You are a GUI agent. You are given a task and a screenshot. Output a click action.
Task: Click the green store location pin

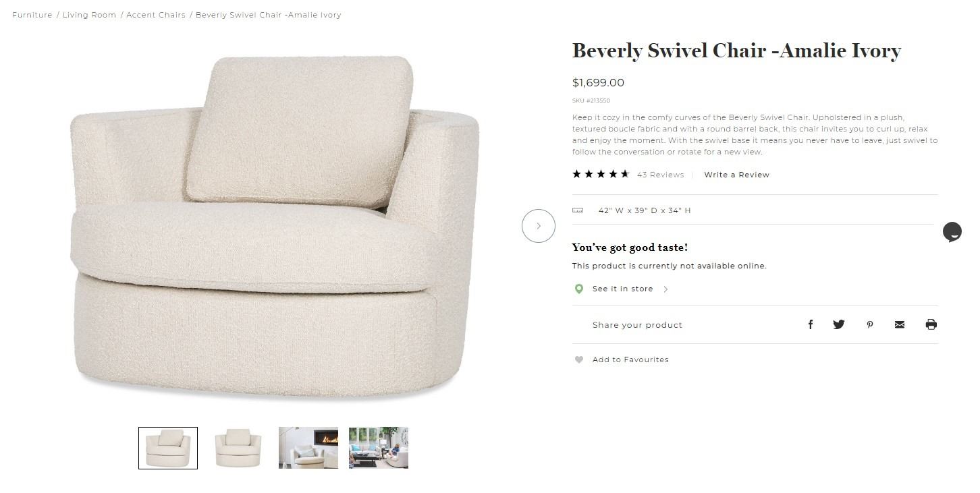tap(578, 289)
